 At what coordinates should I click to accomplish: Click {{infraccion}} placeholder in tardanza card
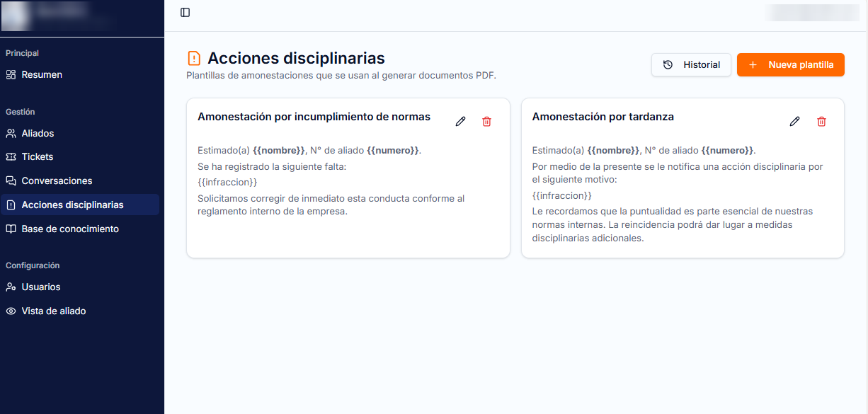[561, 195]
